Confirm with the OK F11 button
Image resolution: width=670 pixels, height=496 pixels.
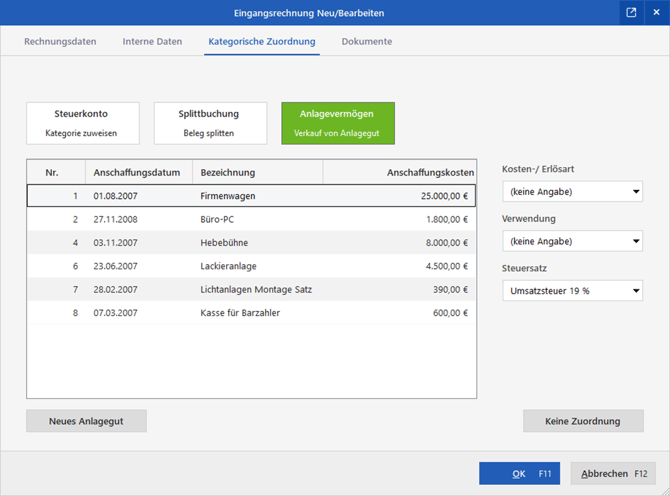(519, 473)
